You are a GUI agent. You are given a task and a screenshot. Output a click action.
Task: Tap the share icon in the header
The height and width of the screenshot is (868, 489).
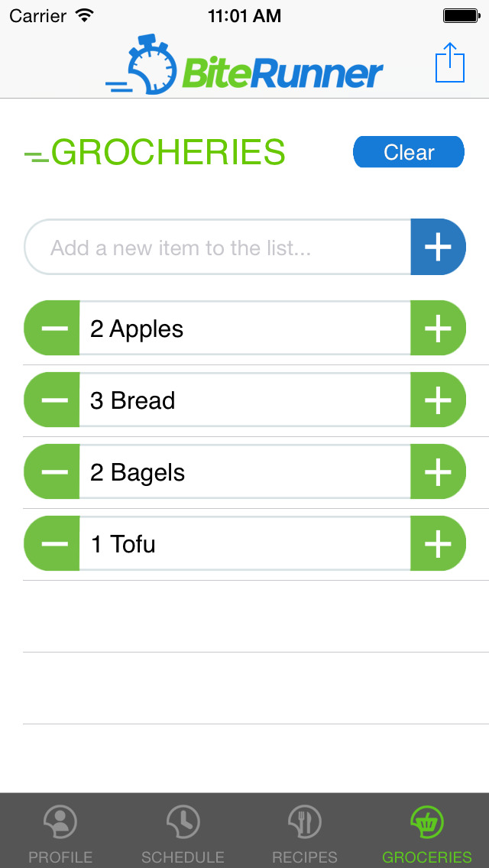450,63
